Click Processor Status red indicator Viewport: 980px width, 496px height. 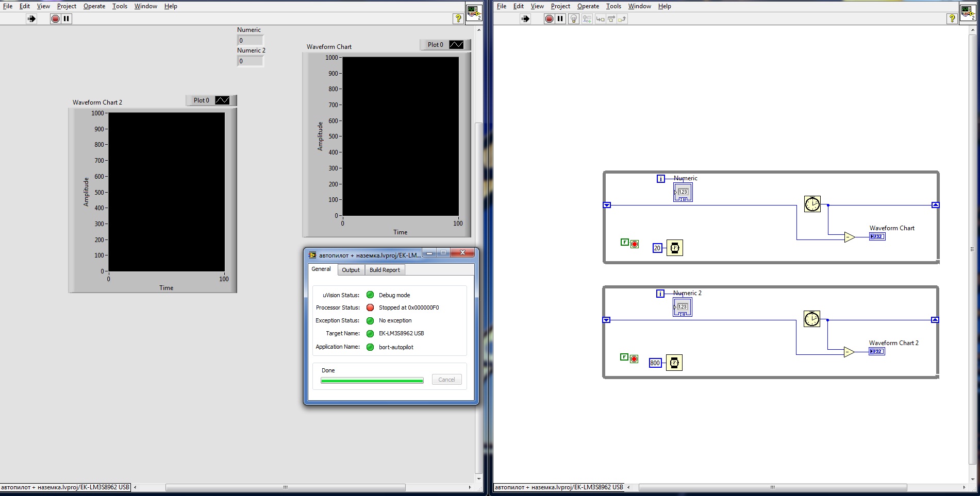(370, 307)
